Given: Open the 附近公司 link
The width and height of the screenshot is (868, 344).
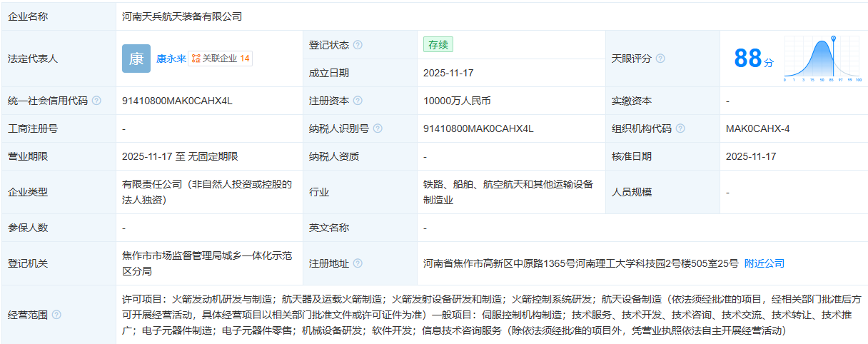Looking at the screenshot, I should (x=764, y=263).
